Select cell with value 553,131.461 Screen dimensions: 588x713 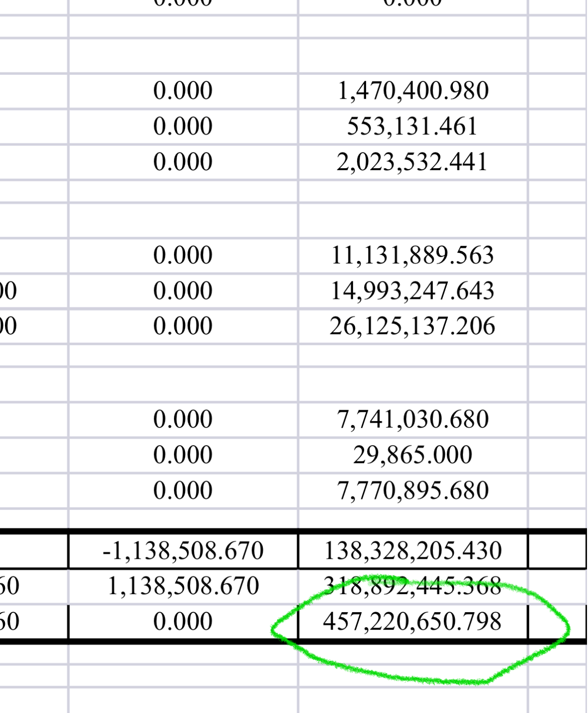(x=413, y=127)
